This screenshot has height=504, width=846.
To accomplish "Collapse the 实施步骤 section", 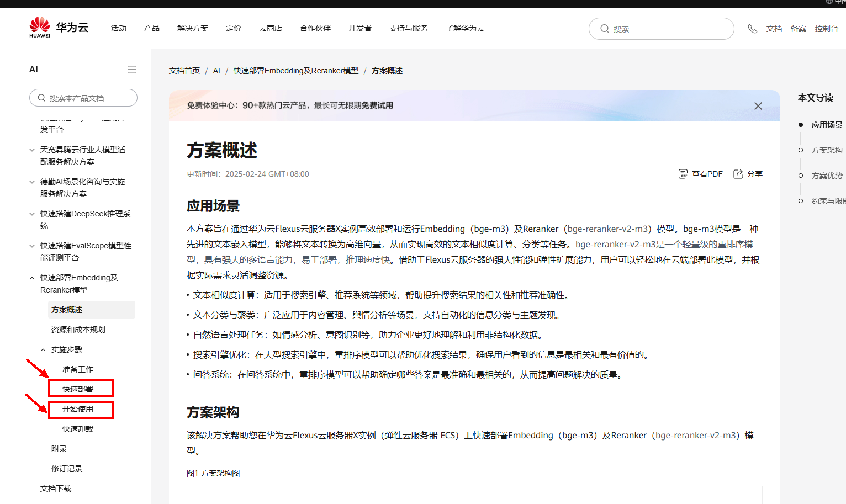I will point(43,349).
